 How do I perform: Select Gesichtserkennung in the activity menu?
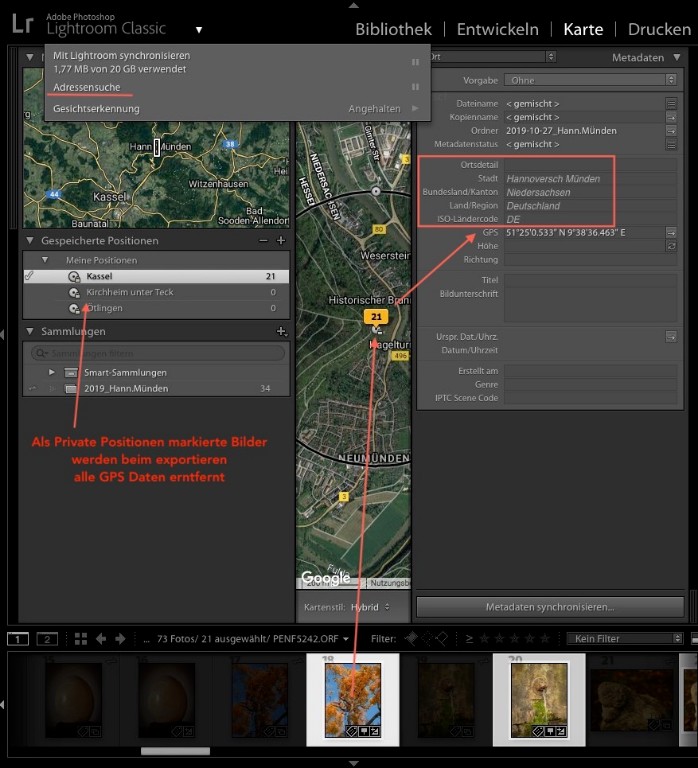96,109
